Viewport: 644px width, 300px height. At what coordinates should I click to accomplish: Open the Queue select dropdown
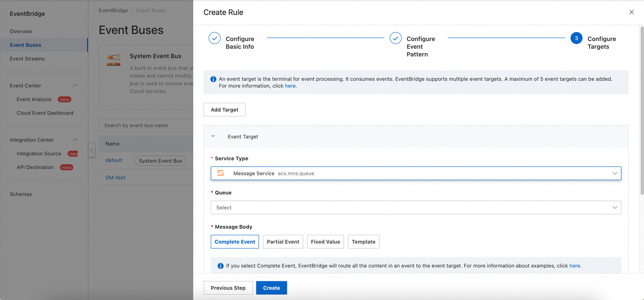(x=416, y=207)
